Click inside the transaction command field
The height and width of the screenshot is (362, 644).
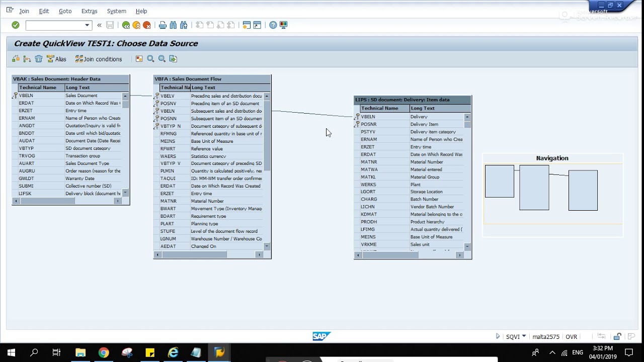[x=55, y=25]
